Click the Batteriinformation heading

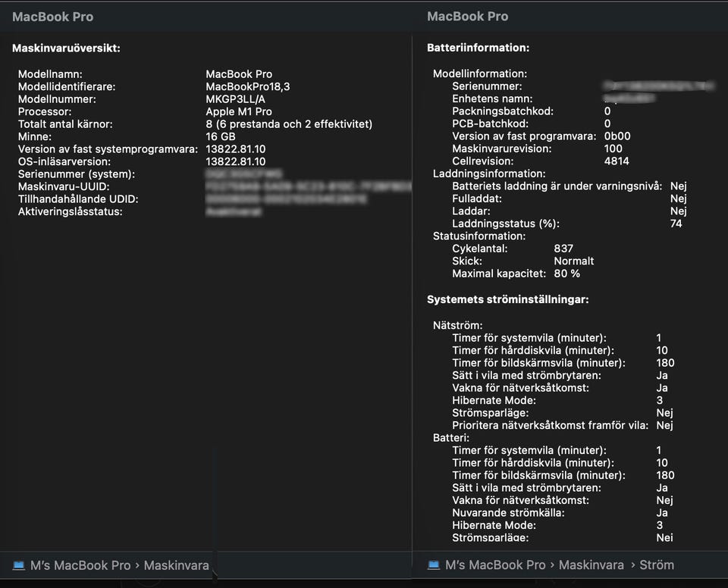[x=478, y=48]
